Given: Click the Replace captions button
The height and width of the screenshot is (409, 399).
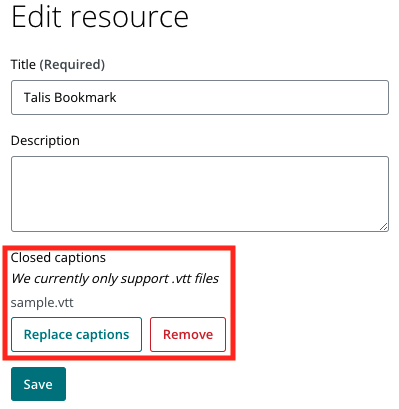Looking at the screenshot, I should 76,334.
